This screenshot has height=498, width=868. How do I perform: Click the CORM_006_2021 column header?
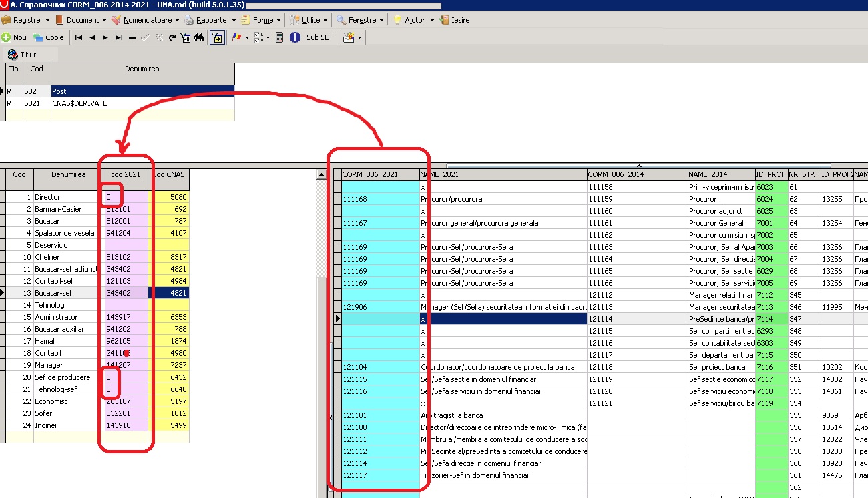click(380, 174)
